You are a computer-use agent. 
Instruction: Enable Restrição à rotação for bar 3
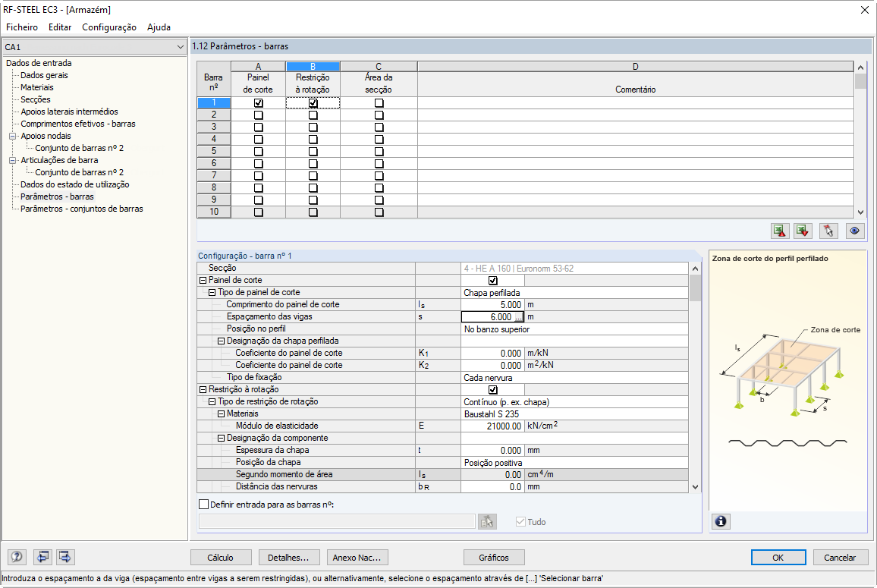pyautogui.click(x=313, y=127)
